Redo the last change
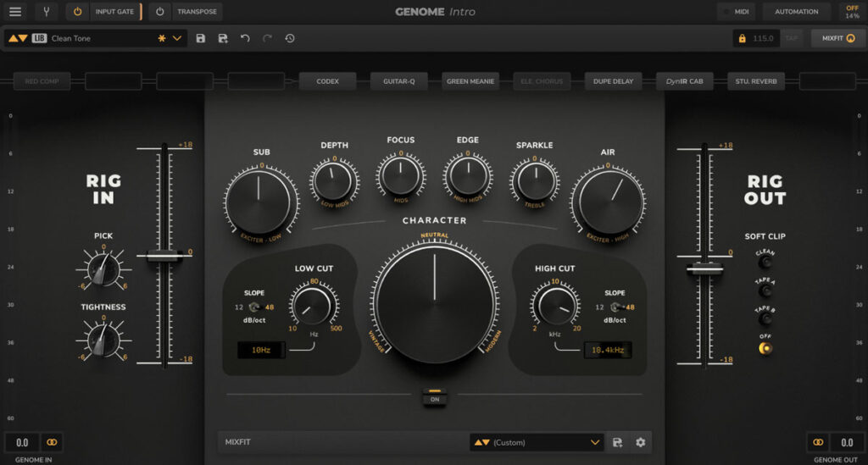This screenshot has height=465, width=868. (267, 38)
